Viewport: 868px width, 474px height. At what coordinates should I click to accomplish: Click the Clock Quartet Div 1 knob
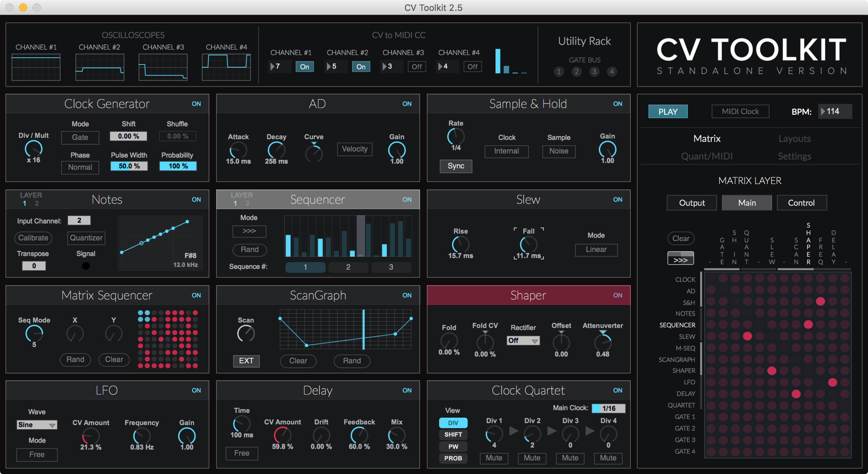[494, 434]
